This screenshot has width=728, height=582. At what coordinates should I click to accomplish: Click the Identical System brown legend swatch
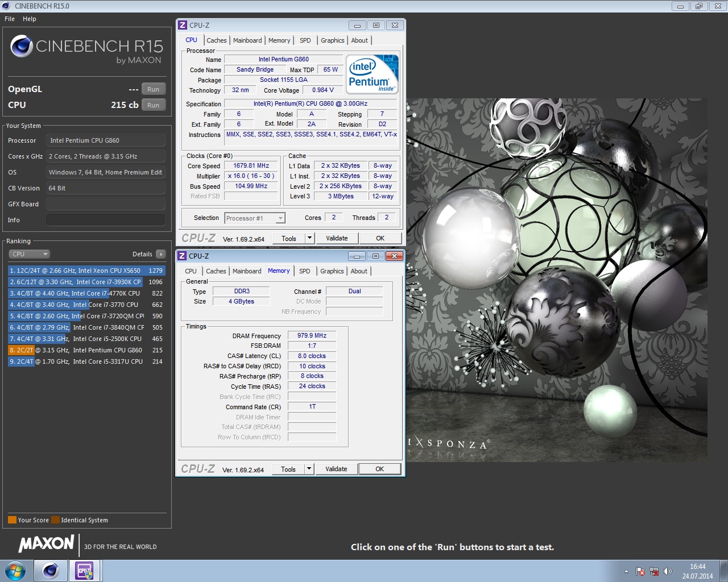(x=55, y=520)
